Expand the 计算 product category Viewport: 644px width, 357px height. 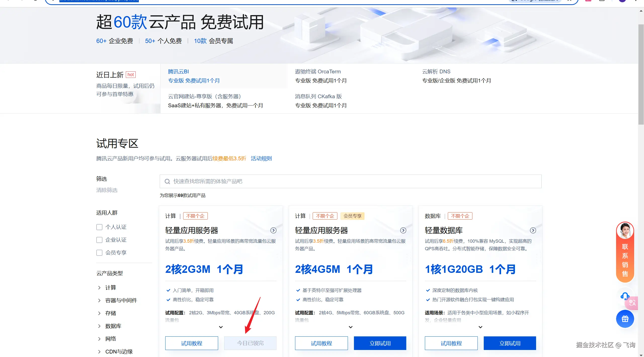click(99, 288)
